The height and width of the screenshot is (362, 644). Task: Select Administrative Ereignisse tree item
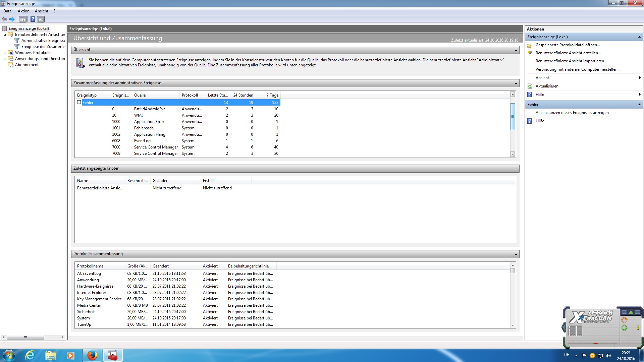click(x=43, y=41)
